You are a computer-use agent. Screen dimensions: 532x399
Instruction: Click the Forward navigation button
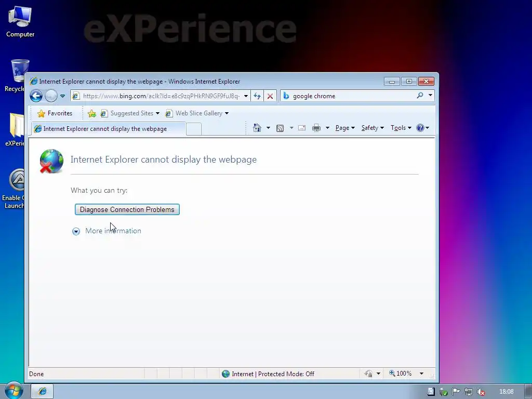51,96
